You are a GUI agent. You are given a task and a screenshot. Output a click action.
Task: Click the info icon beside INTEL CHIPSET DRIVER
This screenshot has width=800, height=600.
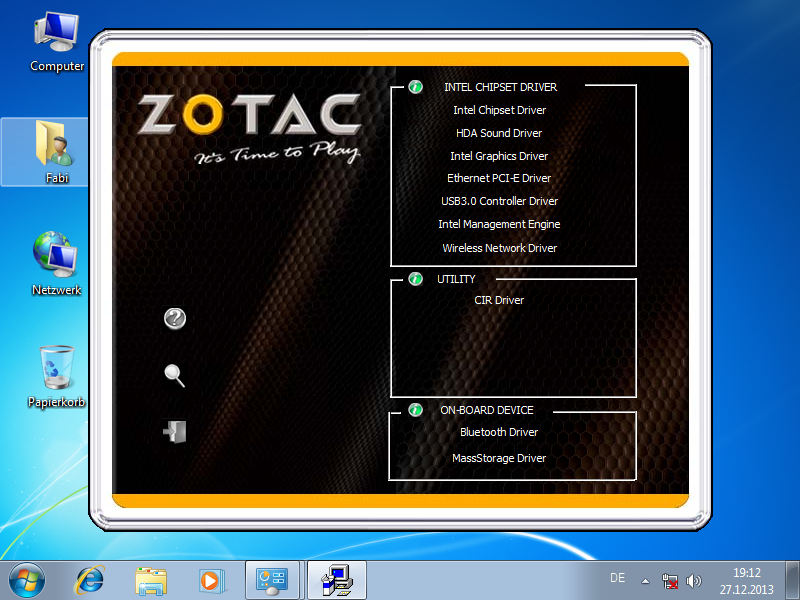coord(415,87)
